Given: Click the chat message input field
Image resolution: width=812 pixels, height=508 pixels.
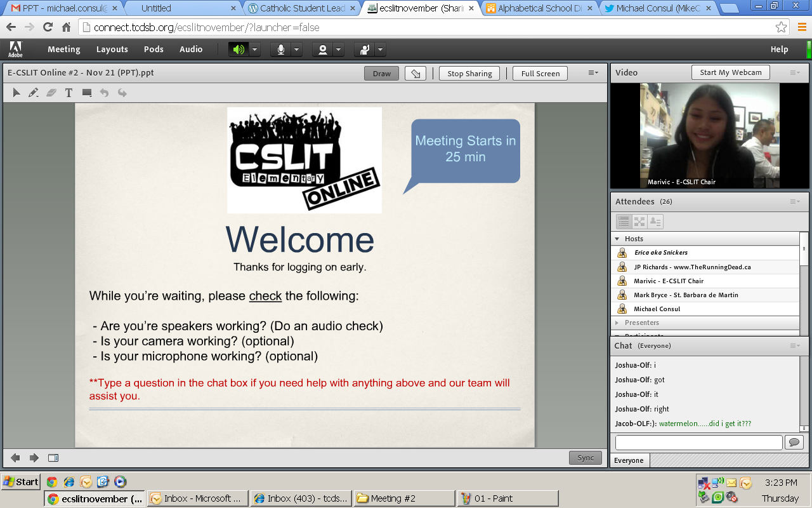Looking at the screenshot, I should (698, 443).
